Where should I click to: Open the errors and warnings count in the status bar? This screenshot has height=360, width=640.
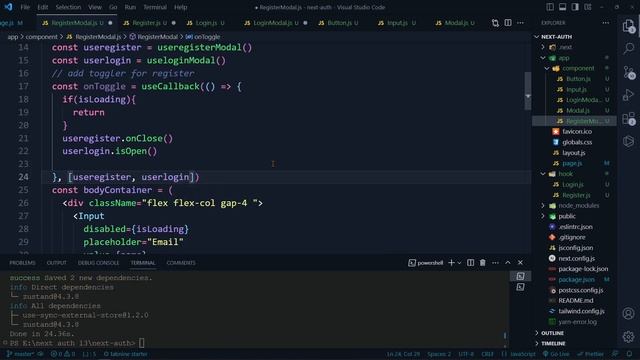tap(62, 354)
